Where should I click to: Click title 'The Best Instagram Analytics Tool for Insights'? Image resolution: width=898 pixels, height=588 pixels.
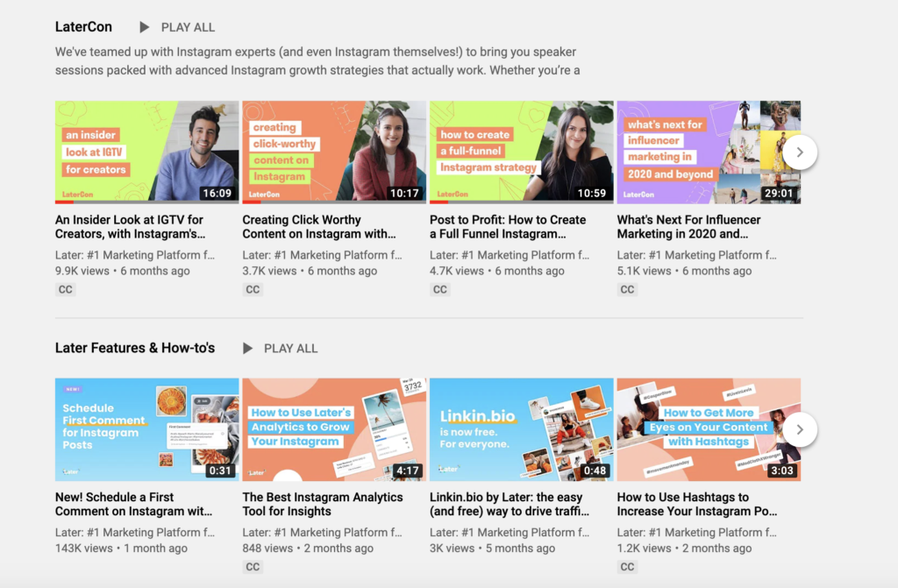point(323,505)
